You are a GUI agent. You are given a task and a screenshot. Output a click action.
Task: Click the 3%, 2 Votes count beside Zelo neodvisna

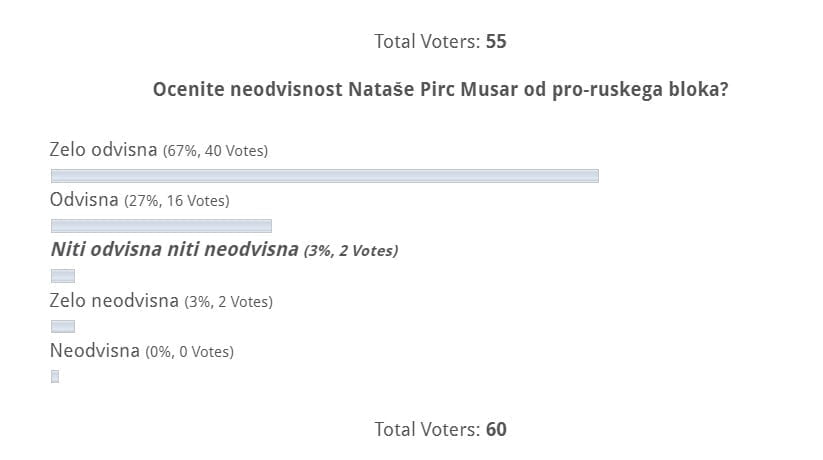(x=229, y=301)
